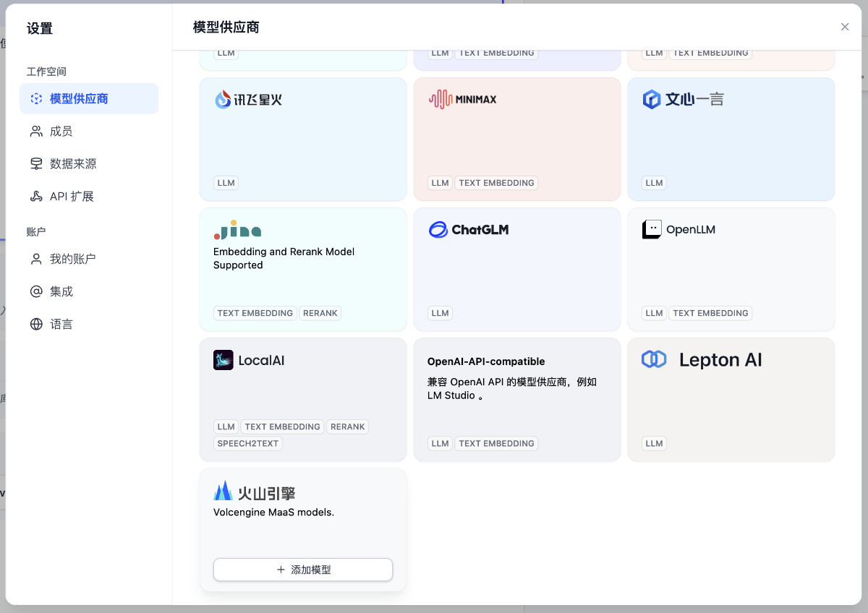Click TEXT EMBEDDING tag on LocalAI card
This screenshot has height=613, width=868.
coord(283,426)
